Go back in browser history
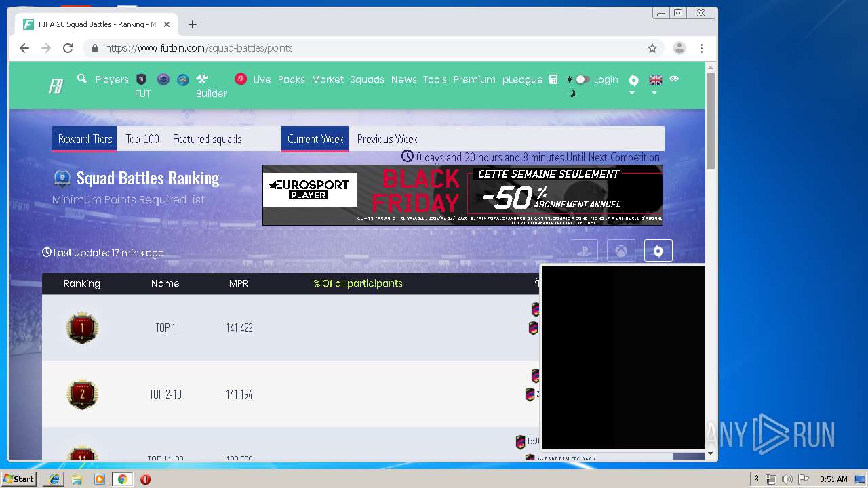 coord(24,48)
